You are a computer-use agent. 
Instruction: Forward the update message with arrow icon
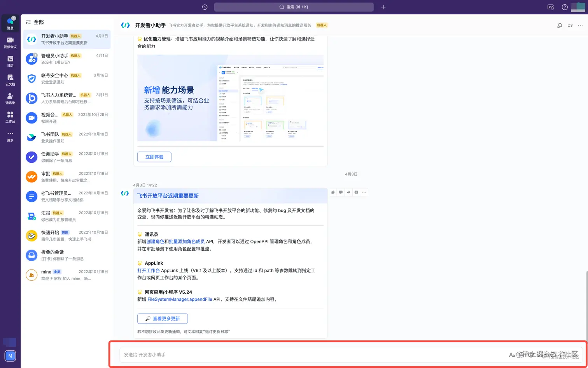tap(348, 192)
